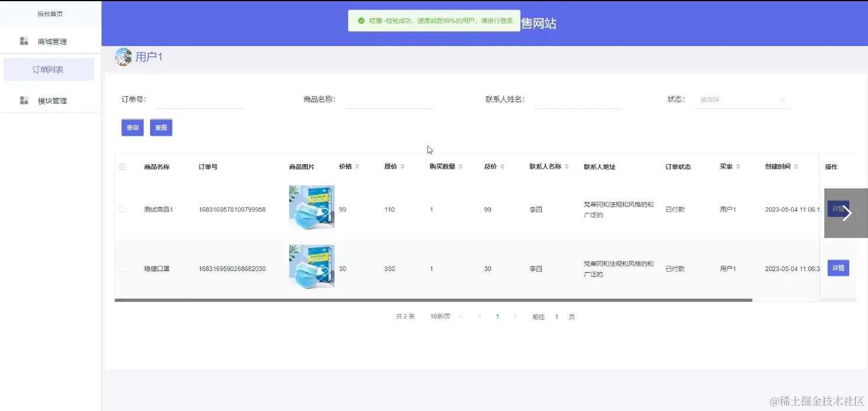This screenshot has height=411, width=868.
Task: Click the 测试商品1 name cell
Action: click(158, 210)
